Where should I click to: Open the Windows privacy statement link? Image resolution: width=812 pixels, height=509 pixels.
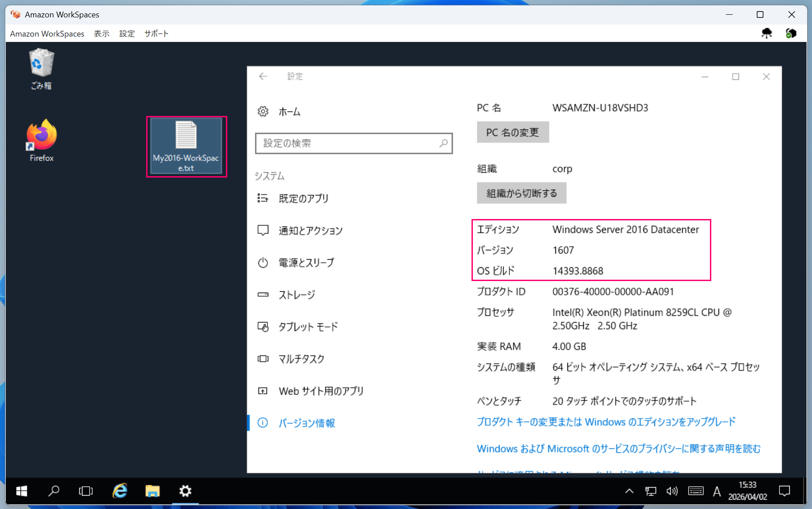[619, 449]
